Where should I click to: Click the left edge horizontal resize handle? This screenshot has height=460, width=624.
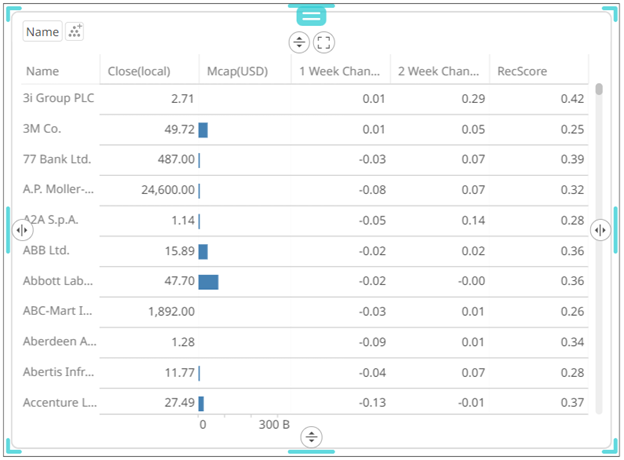click(x=21, y=230)
